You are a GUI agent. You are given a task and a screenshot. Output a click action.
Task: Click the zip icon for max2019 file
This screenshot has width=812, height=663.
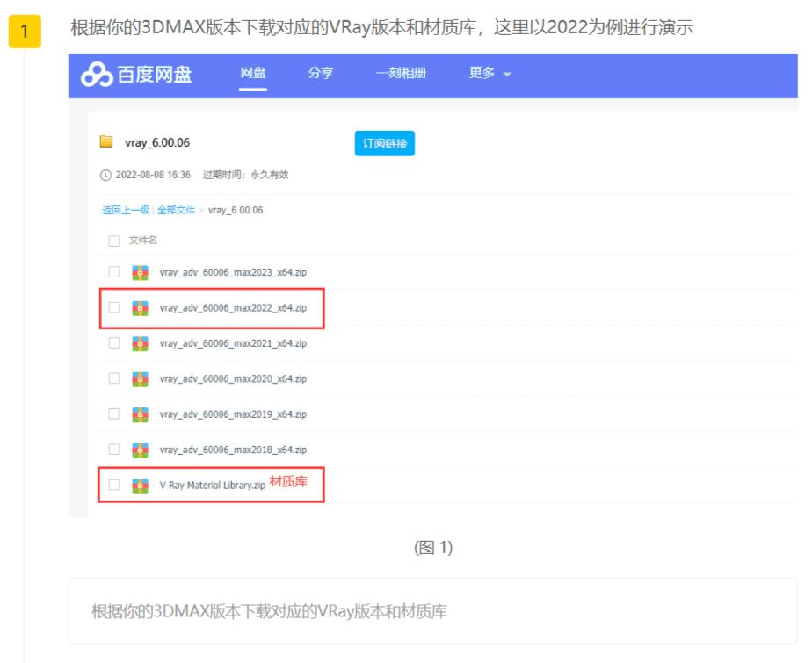[140, 414]
